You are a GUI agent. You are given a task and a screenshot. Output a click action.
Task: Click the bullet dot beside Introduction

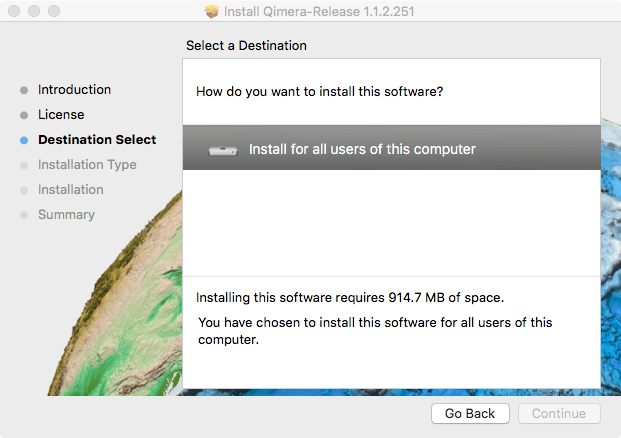click(24, 90)
